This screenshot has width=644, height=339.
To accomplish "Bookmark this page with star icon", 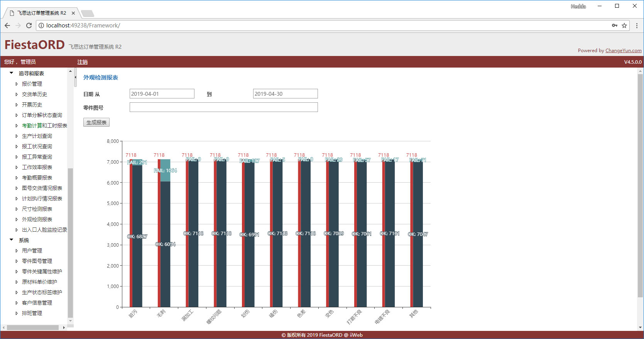I will [x=624, y=25].
